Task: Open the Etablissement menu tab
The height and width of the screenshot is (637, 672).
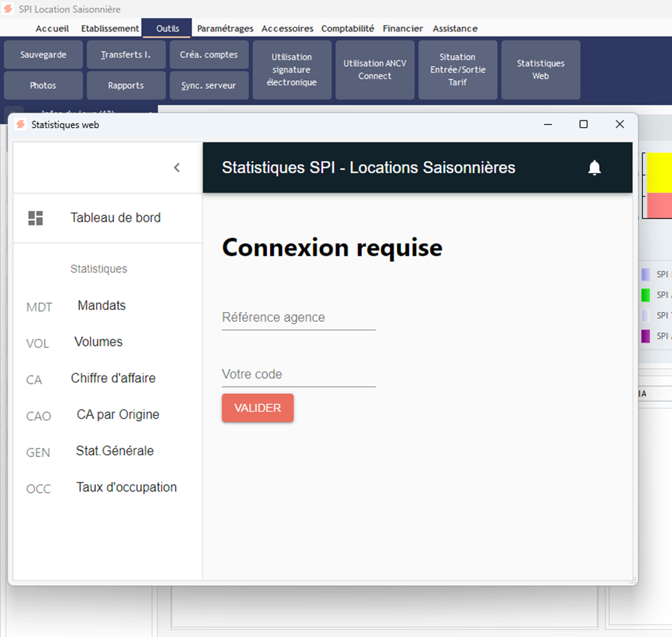Action: point(110,29)
